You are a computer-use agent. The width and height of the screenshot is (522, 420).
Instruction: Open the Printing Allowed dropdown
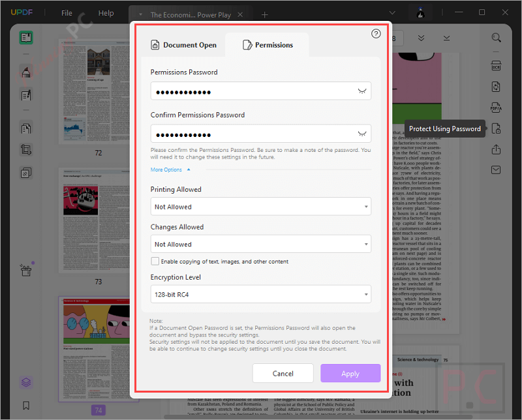[x=260, y=207]
